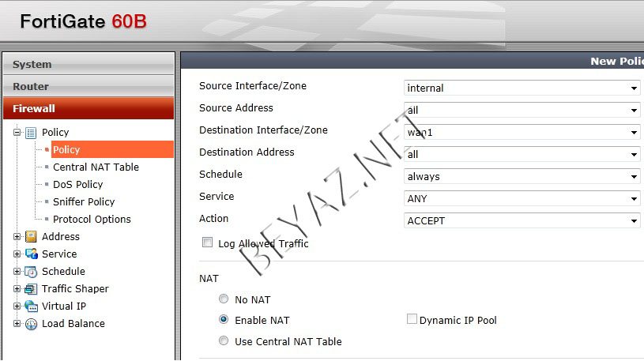The image size is (644, 361).
Task: Open Destination Interface/Zone dropdown showing wan1
Action: coord(522,132)
